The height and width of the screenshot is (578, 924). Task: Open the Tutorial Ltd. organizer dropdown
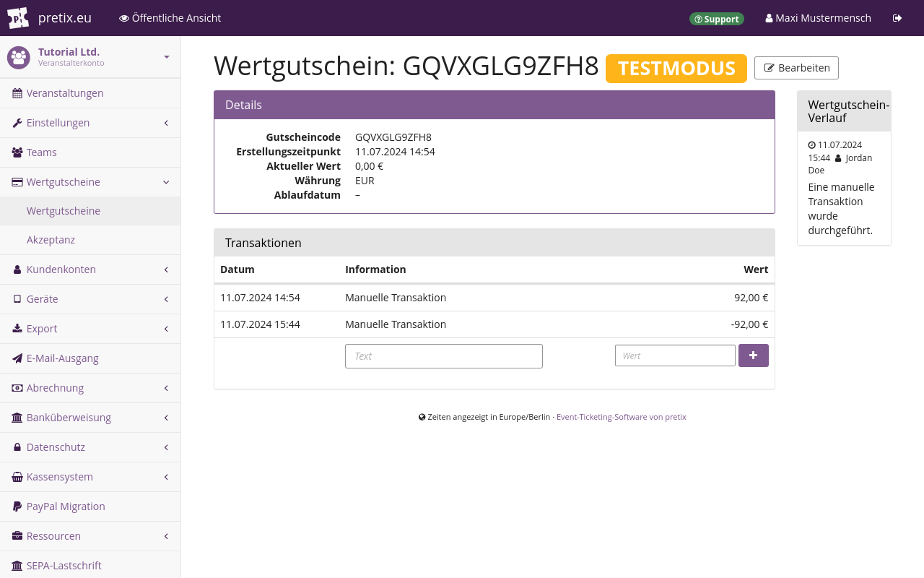90,57
